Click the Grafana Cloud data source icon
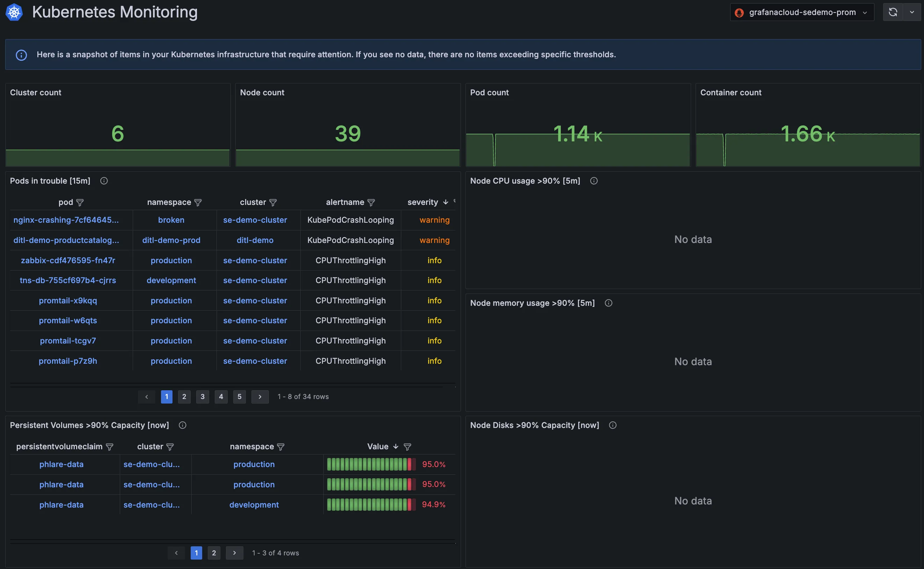The image size is (924, 569). click(741, 12)
